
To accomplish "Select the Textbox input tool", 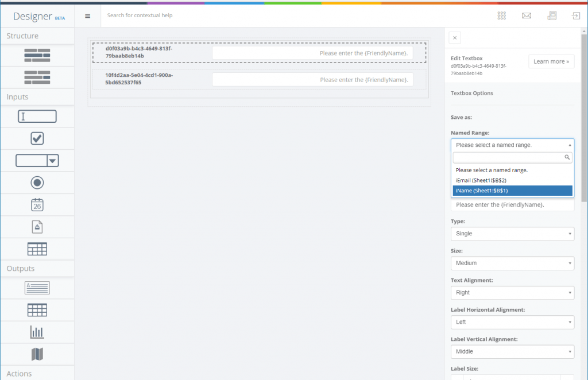I will point(37,116).
